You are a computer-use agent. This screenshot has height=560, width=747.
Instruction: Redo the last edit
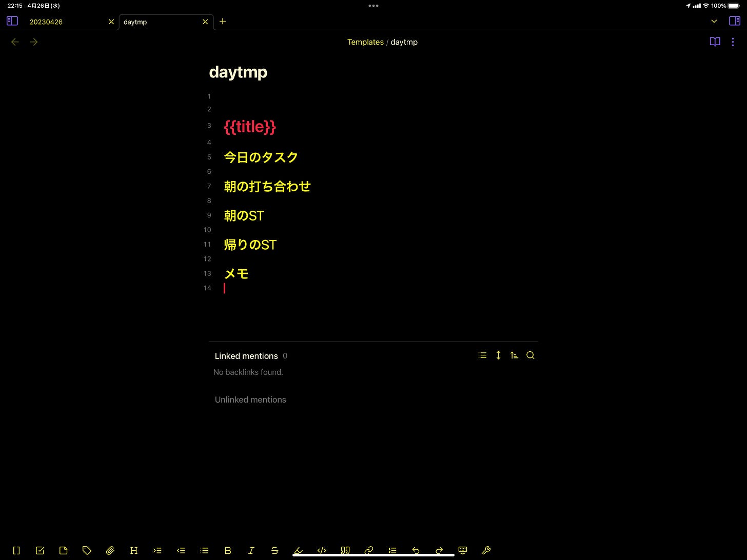(439, 550)
